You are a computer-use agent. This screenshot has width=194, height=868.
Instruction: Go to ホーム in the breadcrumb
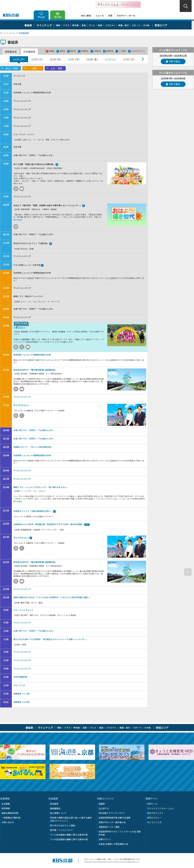(3, 33)
